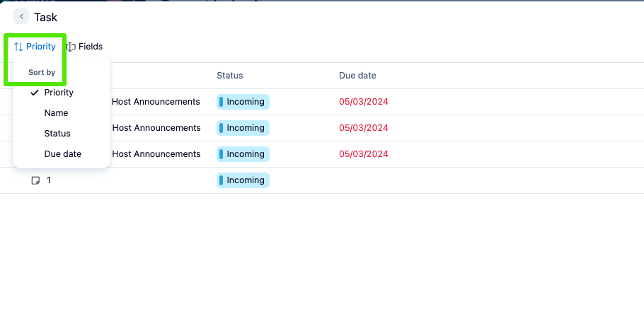
Task: Open the Incoming status in the first row
Action: [x=243, y=102]
